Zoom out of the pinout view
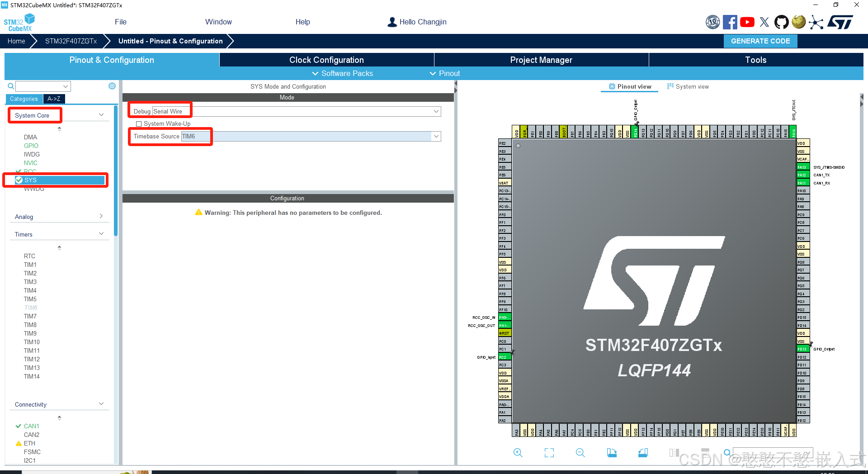 580,453
